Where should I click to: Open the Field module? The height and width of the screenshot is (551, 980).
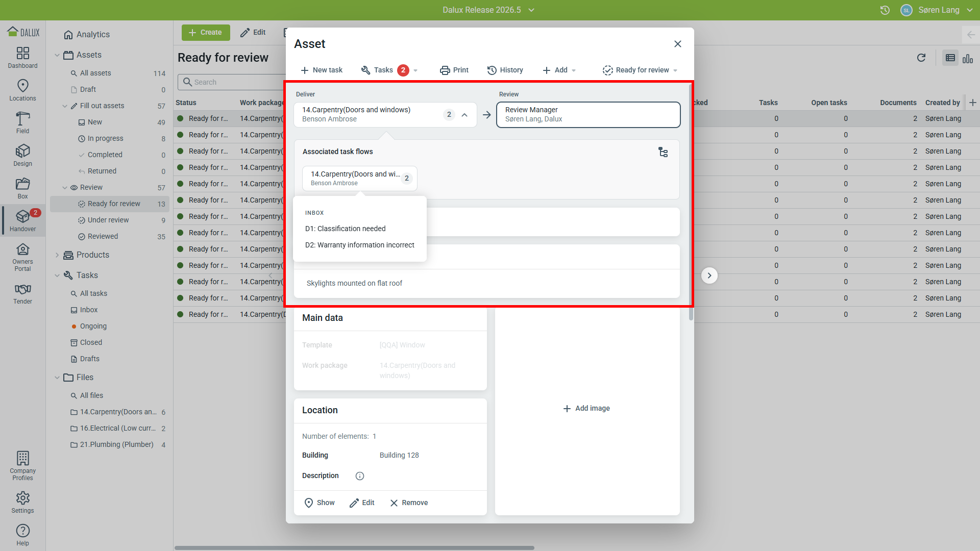click(22, 123)
